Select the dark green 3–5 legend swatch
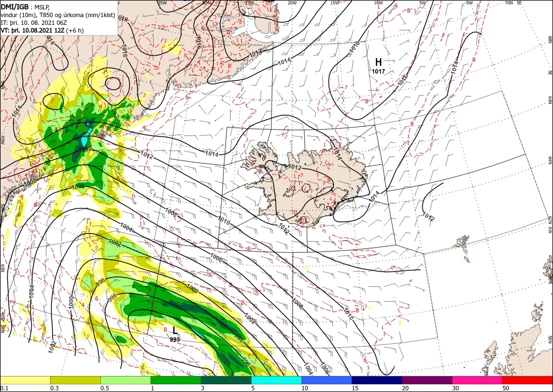The width and height of the screenshot is (553, 392). click(226, 380)
